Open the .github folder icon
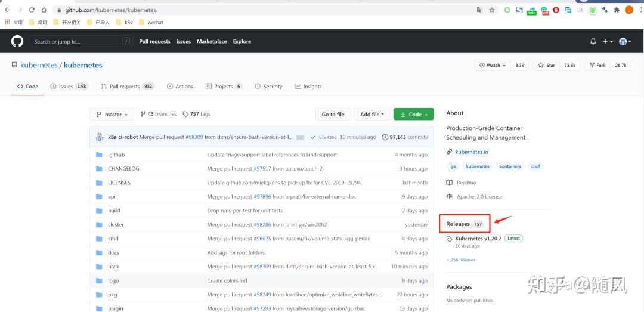 pos(99,155)
